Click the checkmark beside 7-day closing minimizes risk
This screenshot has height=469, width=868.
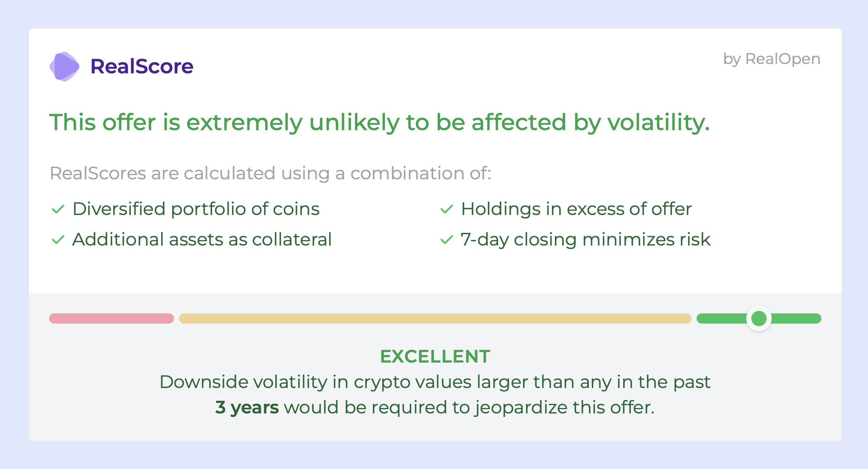click(447, 240)
